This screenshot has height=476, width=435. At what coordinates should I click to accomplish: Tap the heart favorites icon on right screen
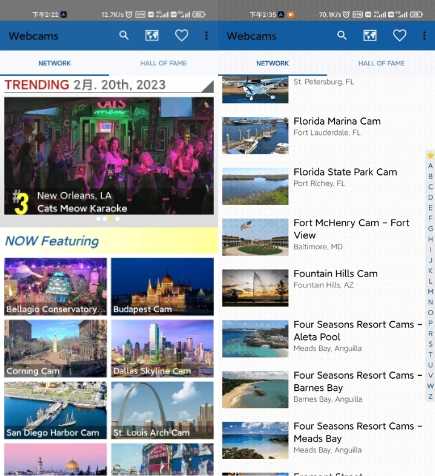[400, 35]
